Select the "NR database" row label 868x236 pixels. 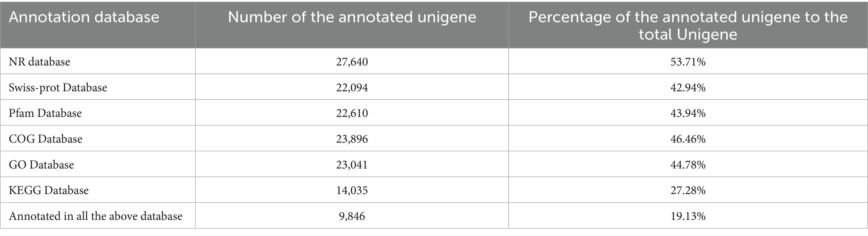coord(39,62)
